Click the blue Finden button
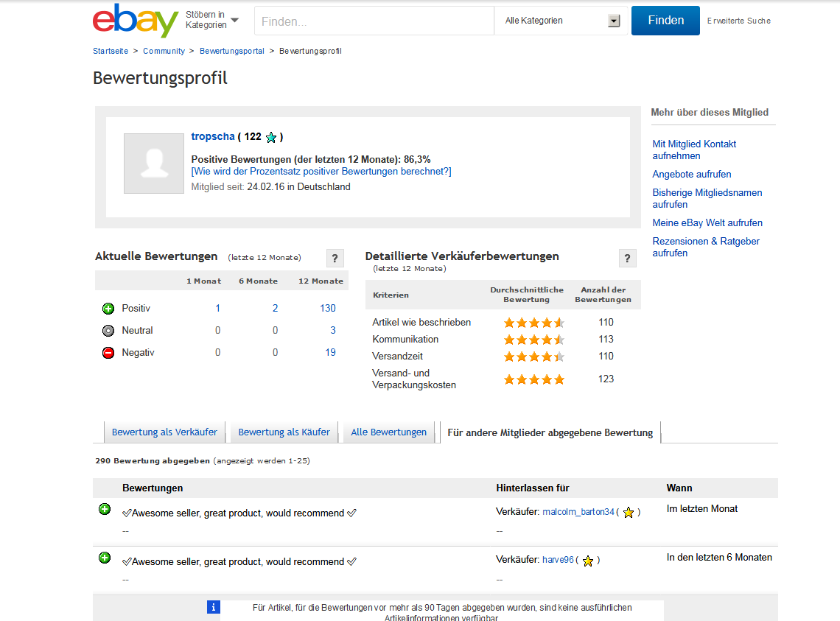 (665, 21)
